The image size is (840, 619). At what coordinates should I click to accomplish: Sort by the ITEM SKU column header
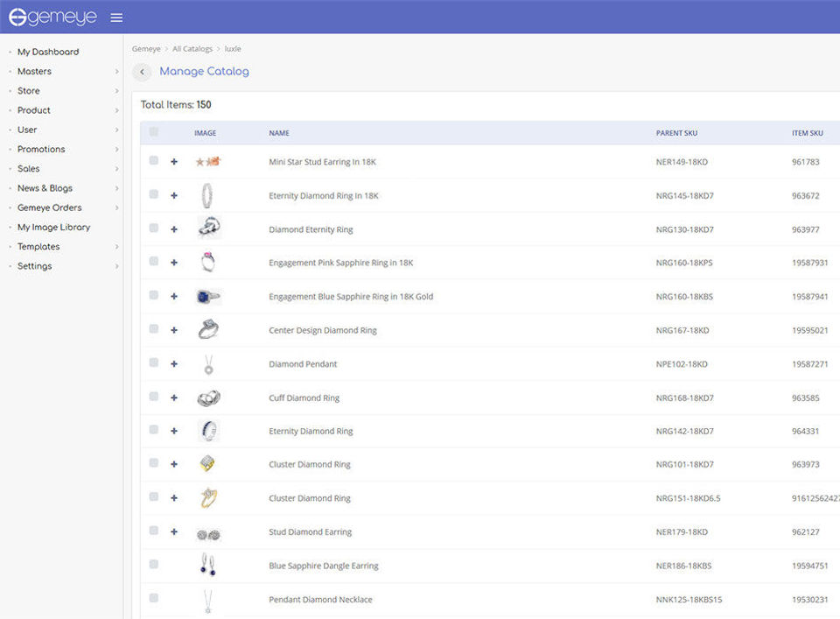(808, 133)
